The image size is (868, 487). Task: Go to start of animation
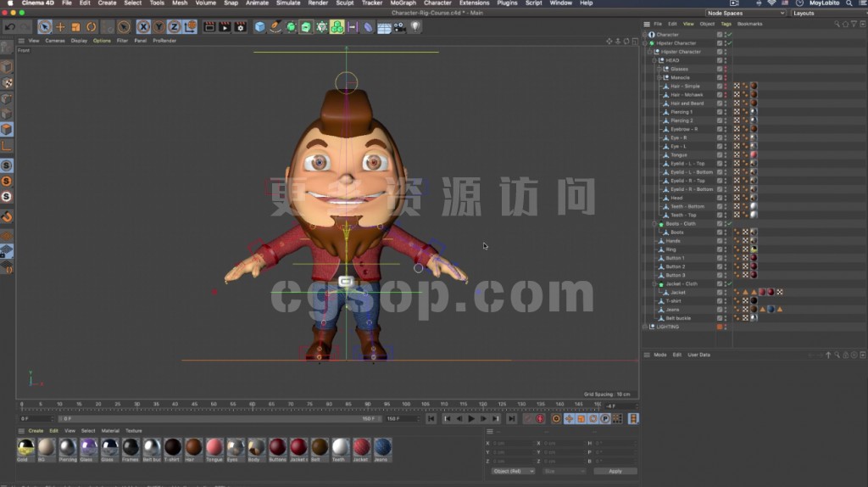click(x=431, y=419)
